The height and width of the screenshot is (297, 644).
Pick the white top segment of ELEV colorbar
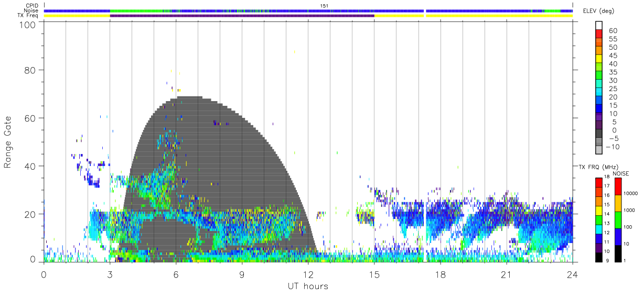click(598, 26)
